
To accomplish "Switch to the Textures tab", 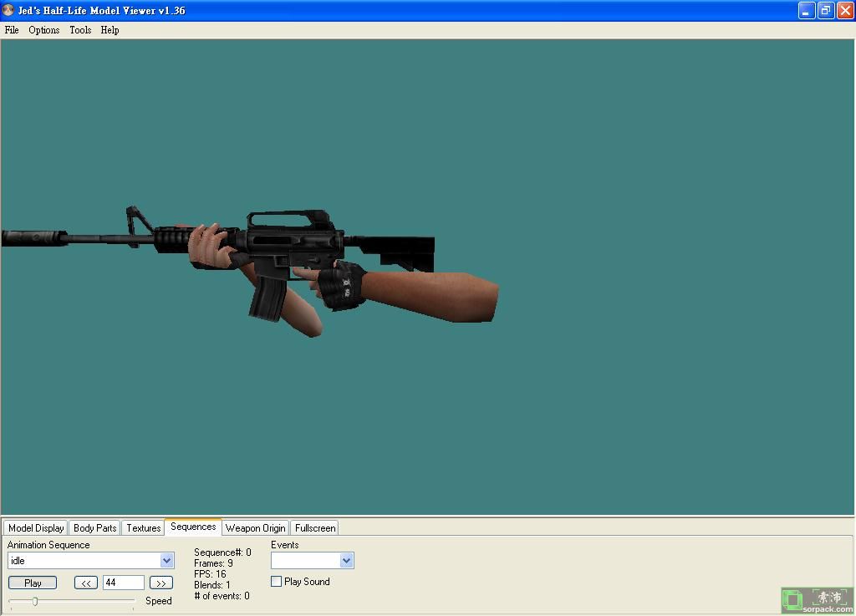I will 143,528.
